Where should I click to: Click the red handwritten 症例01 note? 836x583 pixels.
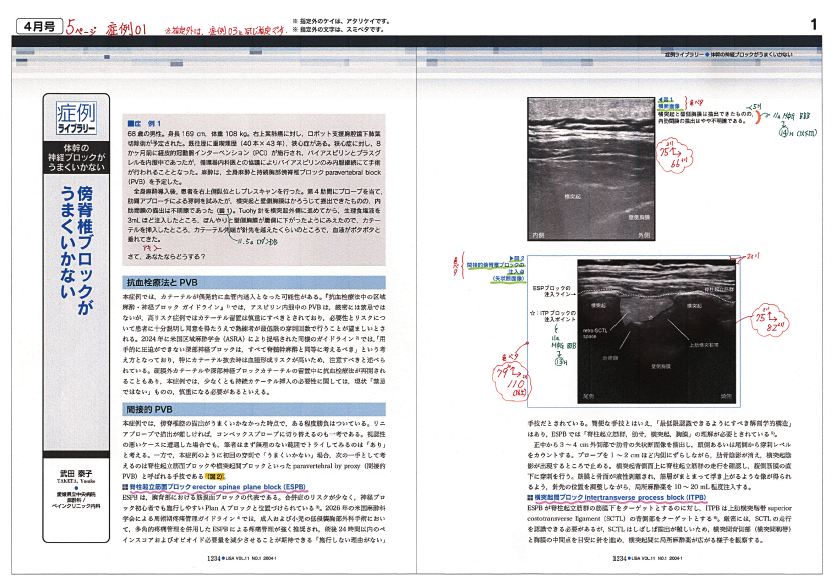coord(131,21)
